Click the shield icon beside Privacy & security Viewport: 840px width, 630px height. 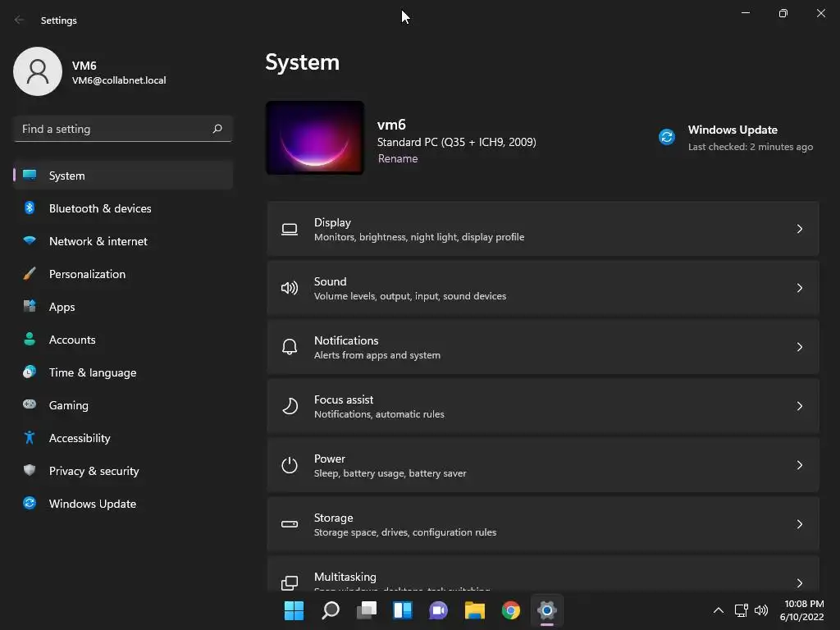[x=30, y=470]
